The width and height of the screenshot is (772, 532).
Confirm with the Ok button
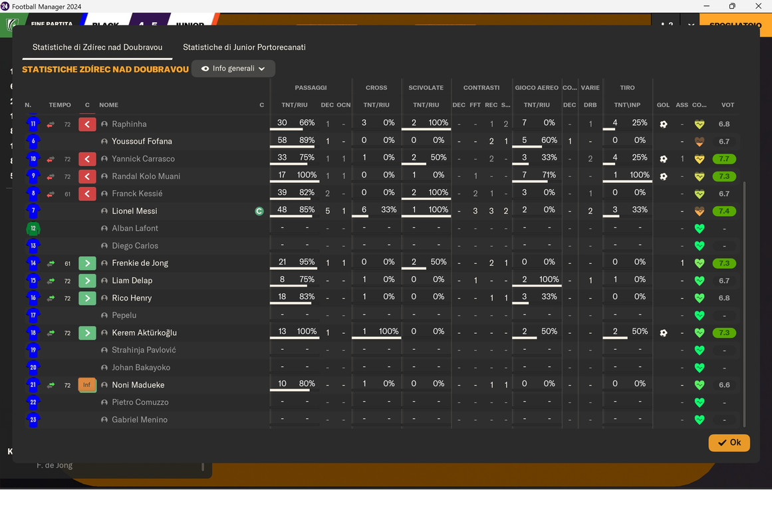pyautogui.click(x=729, y=442)
